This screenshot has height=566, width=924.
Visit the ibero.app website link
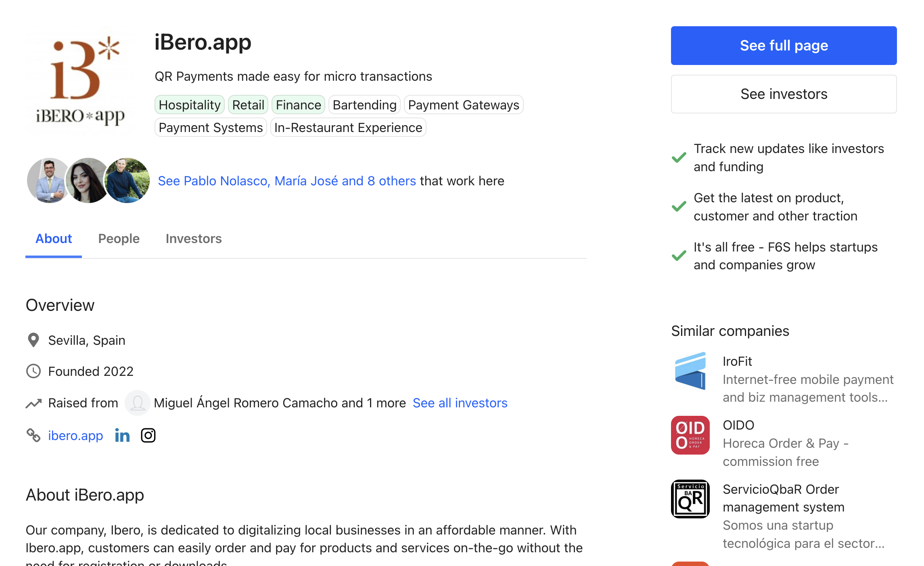75,436
